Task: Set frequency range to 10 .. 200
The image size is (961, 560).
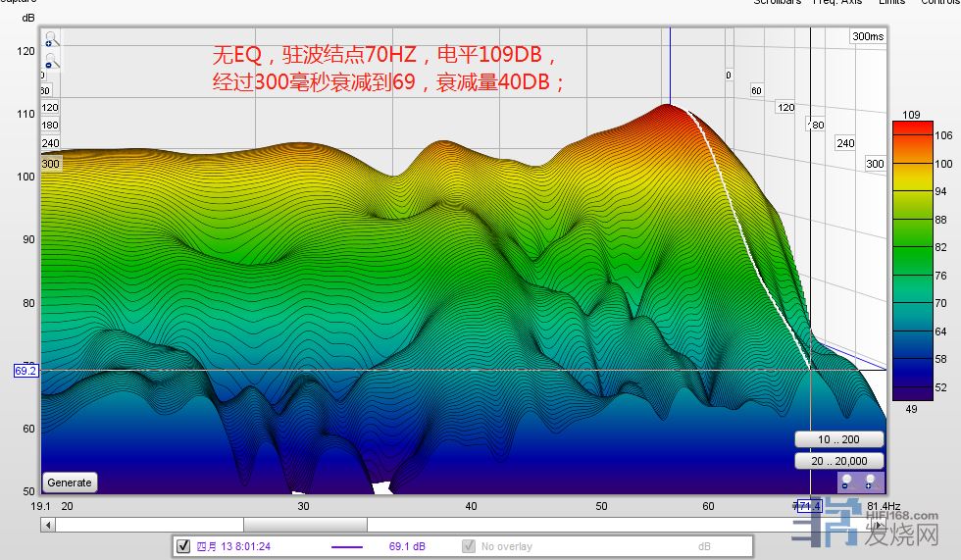Action: [x=838, y=439]
